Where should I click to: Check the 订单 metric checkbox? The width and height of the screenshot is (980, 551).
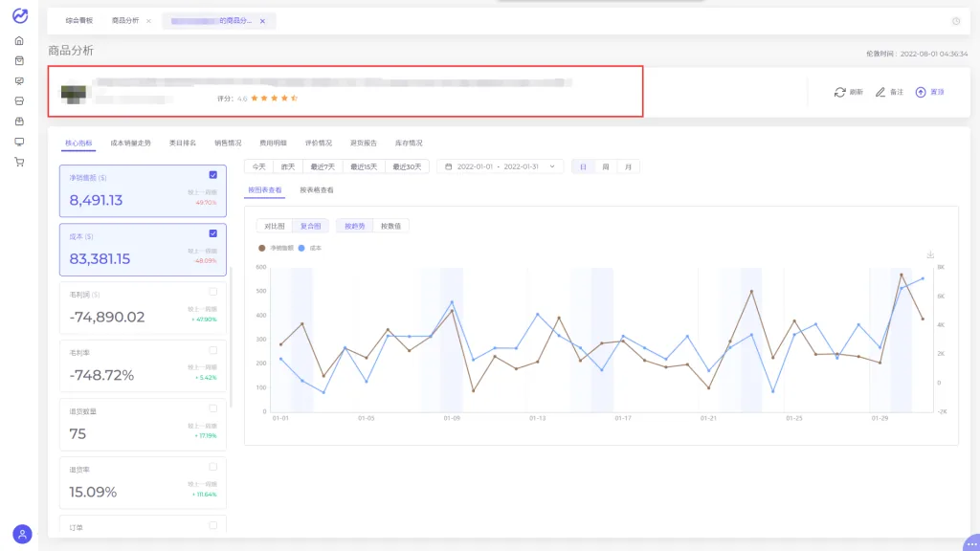(213, 525)
